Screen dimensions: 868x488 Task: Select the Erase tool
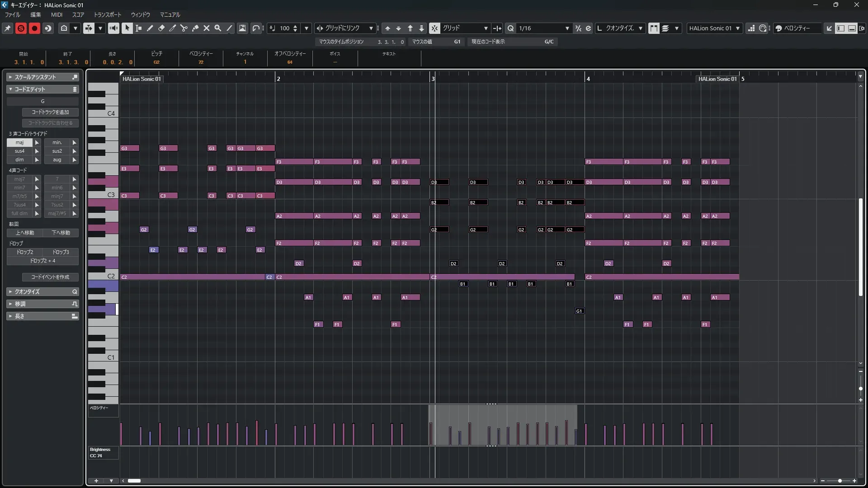click(161, 28)
